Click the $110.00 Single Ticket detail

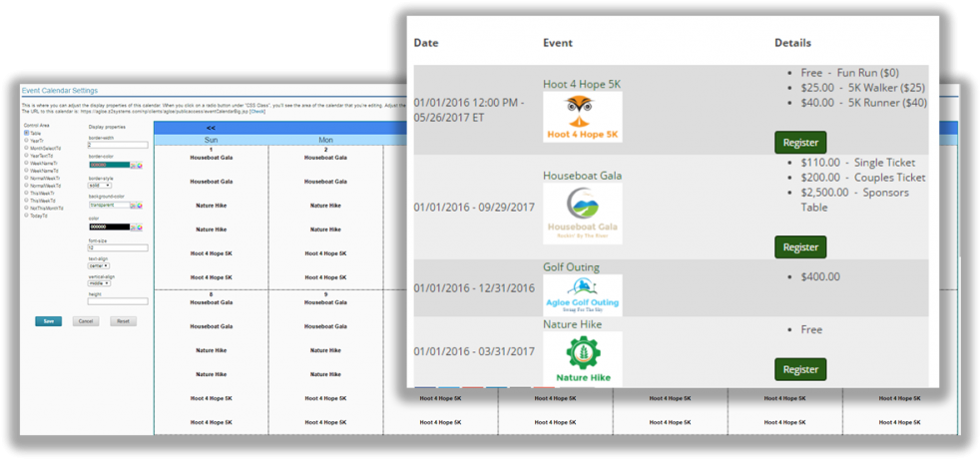pos(858,163)
